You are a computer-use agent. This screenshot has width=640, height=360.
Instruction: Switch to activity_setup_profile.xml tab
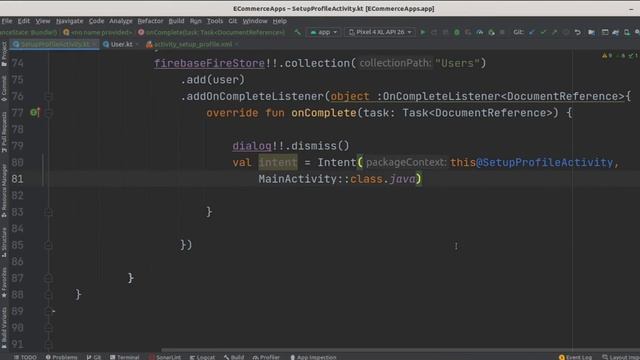click(x=193, y=44)
